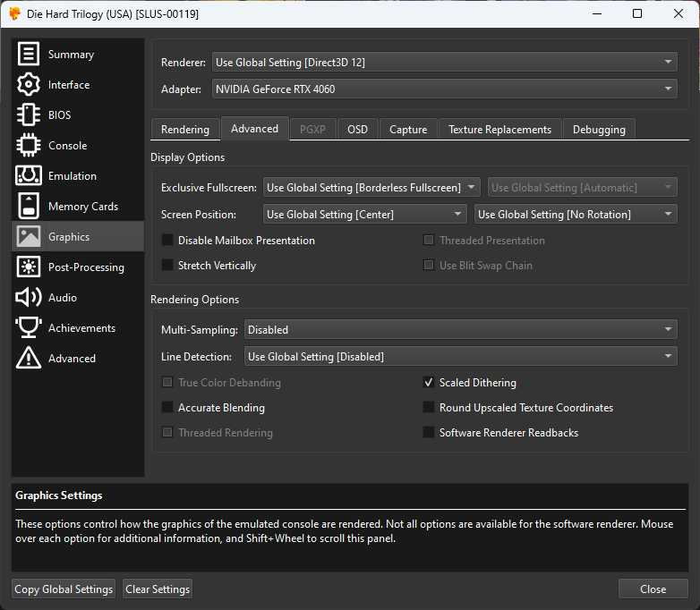Image resolution: width=700 pixels, height=610 pixels.
Task: Open the Summary settings page
Action: click(x=71, y=55)
